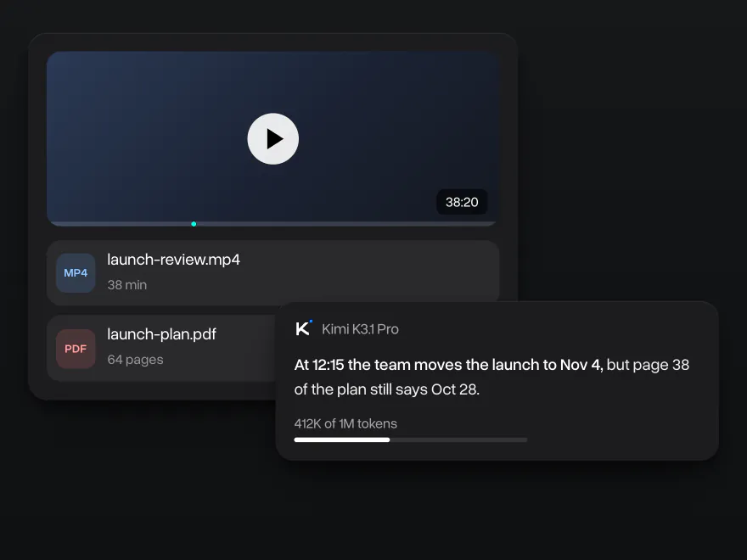Click the token usage progress bar
This screenshot has height=560, width=747.
tap(411, 440)
